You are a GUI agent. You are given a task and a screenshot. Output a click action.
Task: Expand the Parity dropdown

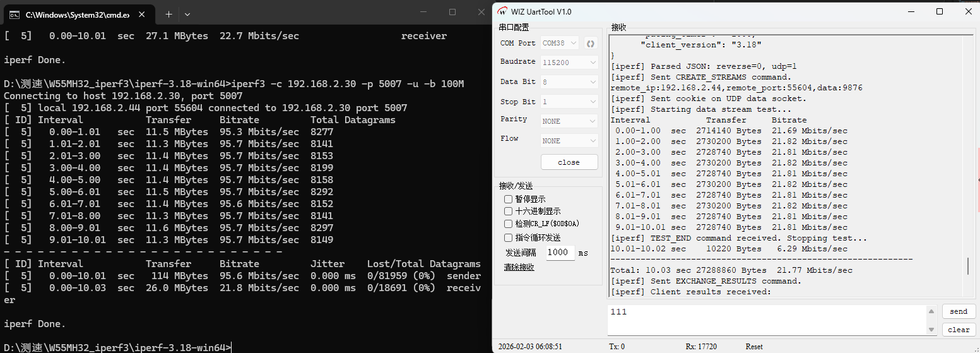[569, 121]
